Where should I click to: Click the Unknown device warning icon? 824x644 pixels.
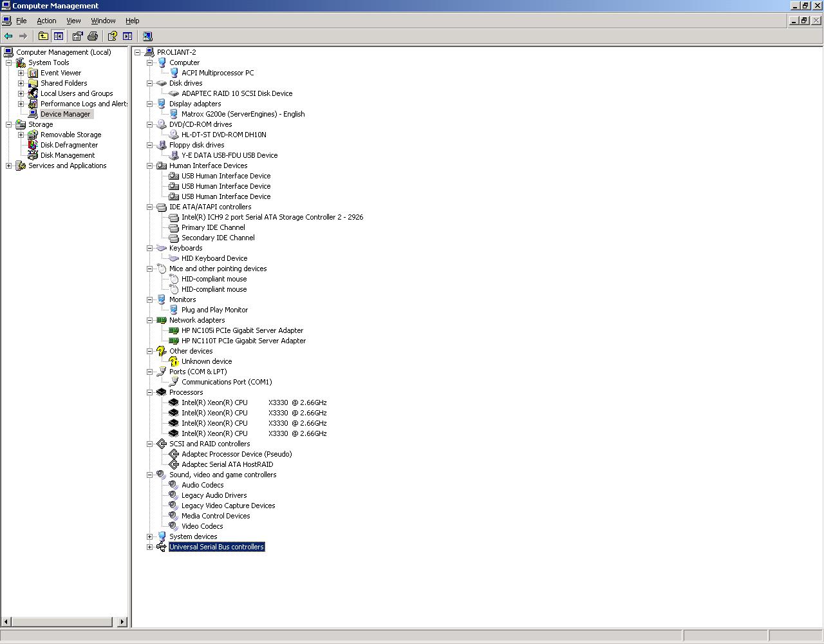click(174, 361)
